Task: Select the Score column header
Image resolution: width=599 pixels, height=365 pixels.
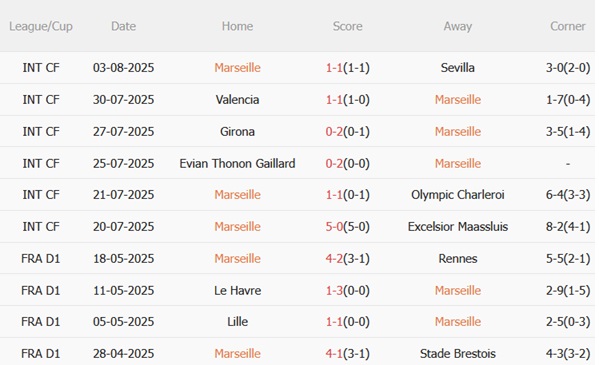Action: pyautogui.click(x=347, y=26)
